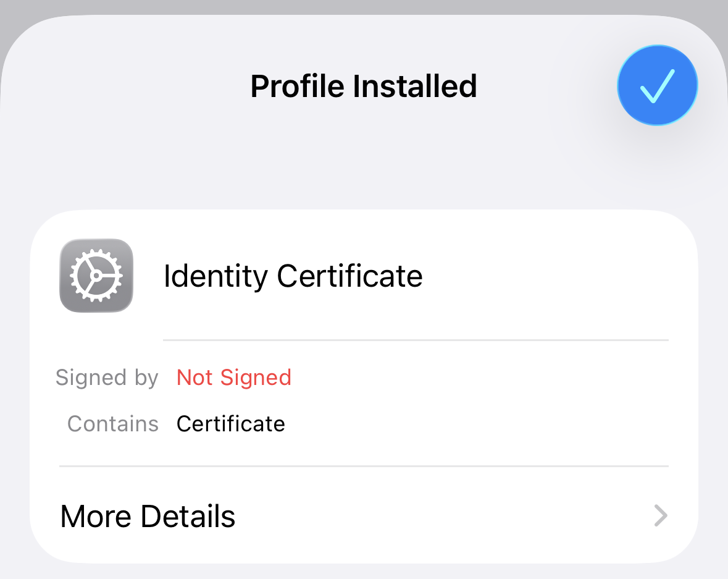
Task: Click empty sheet area left of the title
Action: 123,87
